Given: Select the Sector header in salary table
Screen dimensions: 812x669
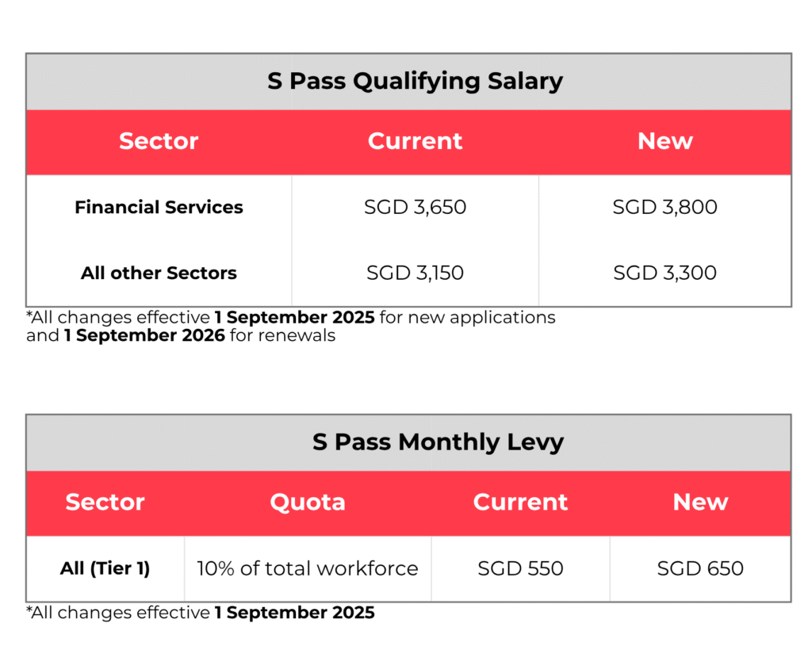Looking at the screenshot, I should click(x=159, y=141).
